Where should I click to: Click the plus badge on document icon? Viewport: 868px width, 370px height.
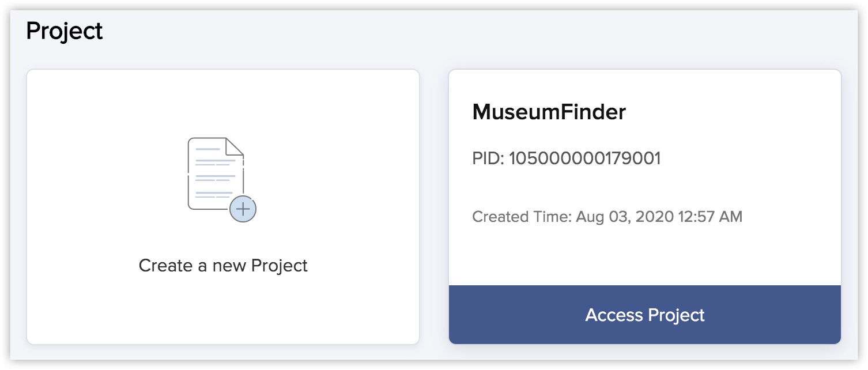pos(243,209)
